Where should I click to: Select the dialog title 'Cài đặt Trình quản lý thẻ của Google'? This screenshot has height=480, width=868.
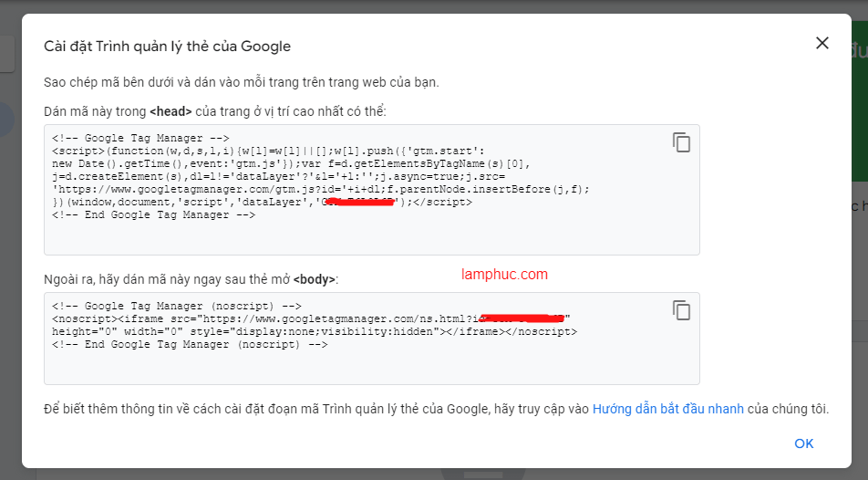167,46
